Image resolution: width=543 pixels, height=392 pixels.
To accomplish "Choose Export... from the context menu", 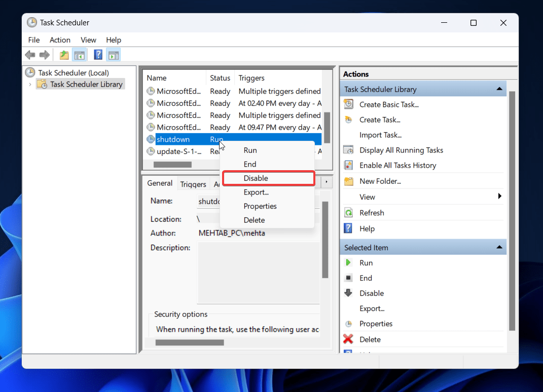I will pyautogui.click(x=268, y=192).
